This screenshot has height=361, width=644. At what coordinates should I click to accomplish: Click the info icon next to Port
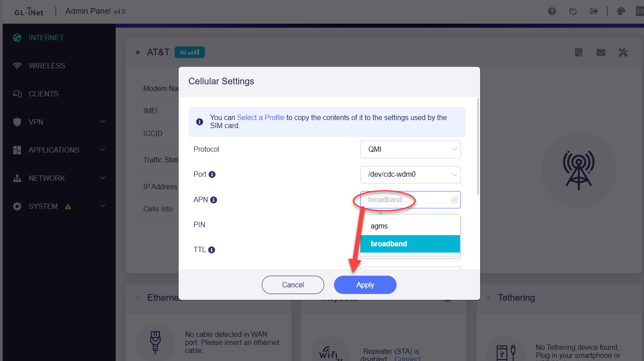pyautogui.click(x=212, y=174)
